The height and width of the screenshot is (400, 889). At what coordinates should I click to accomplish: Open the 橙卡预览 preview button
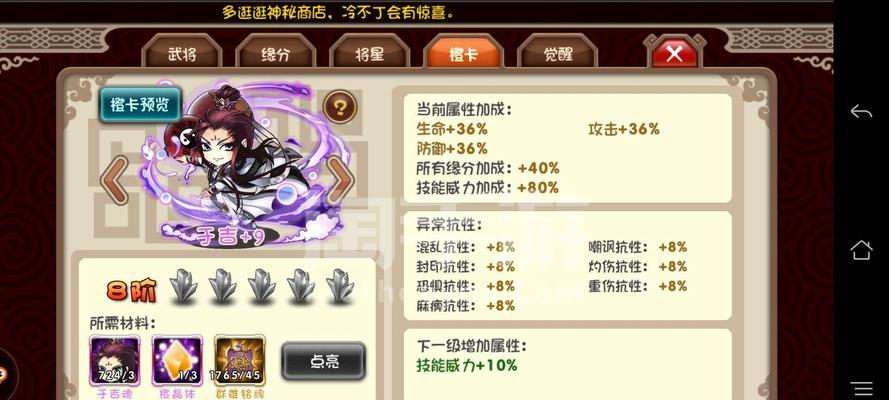[x=140, y=104]
